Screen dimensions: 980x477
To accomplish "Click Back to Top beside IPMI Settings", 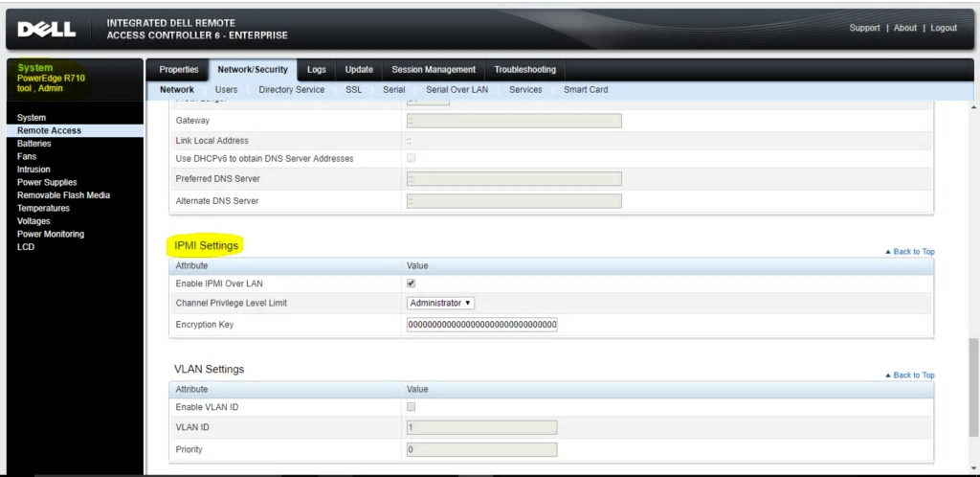I will [x=910, y=252].
